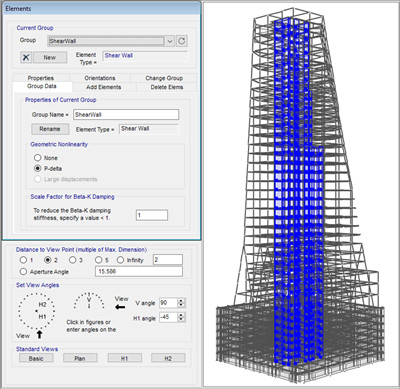Switch to the Properties tab
Image resolution: width=400 pixels, height=389 pixels.
pyautogui.click(x=41, y=78)
